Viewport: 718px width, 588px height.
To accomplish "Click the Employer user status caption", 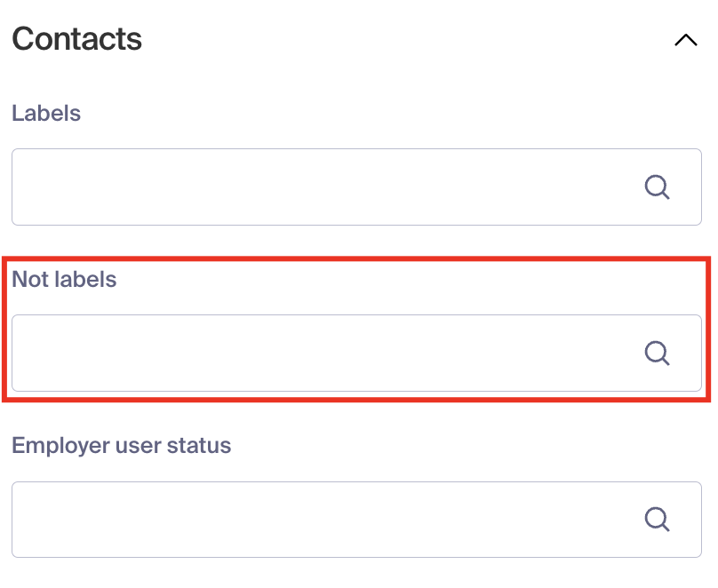I will (x=122, y=445).
